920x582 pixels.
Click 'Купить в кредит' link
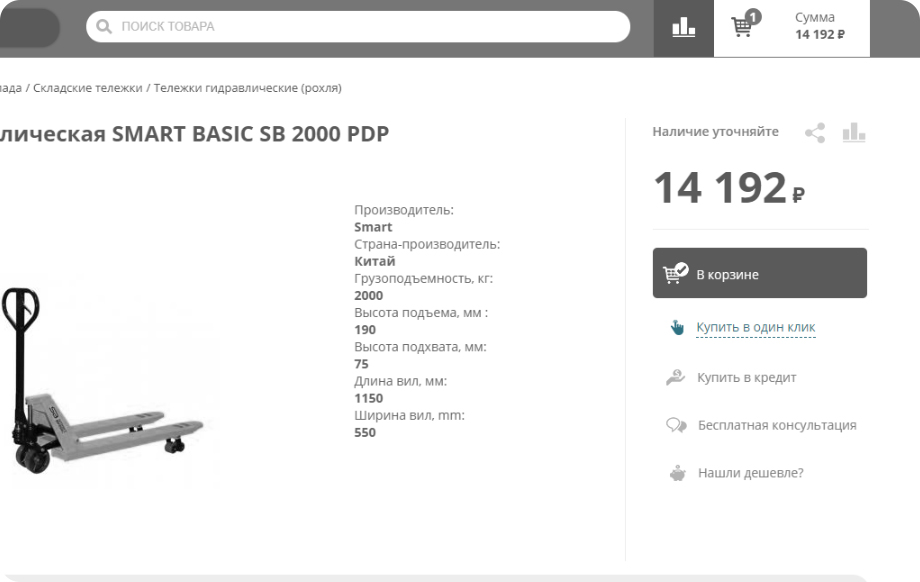(x=746, y=377)
